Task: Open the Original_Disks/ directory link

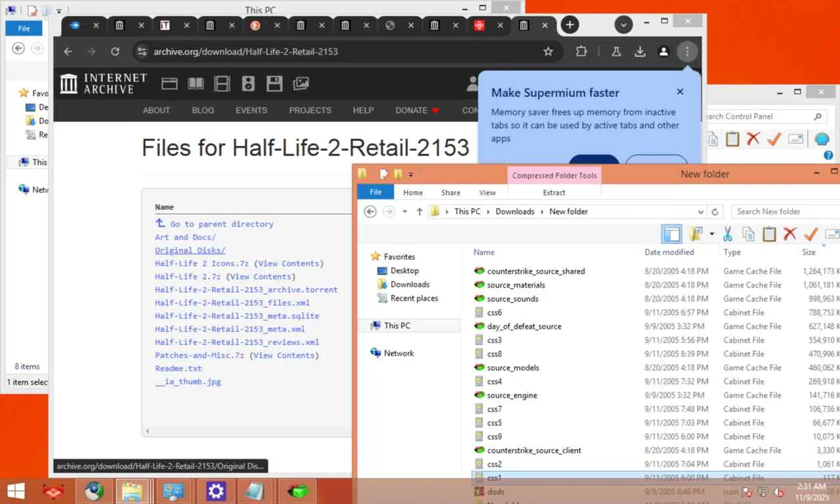Action: point(190,250)
